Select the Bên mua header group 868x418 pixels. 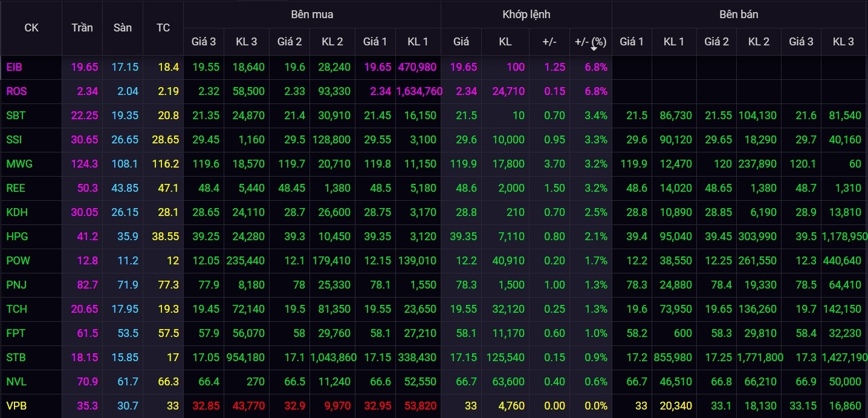312,14
